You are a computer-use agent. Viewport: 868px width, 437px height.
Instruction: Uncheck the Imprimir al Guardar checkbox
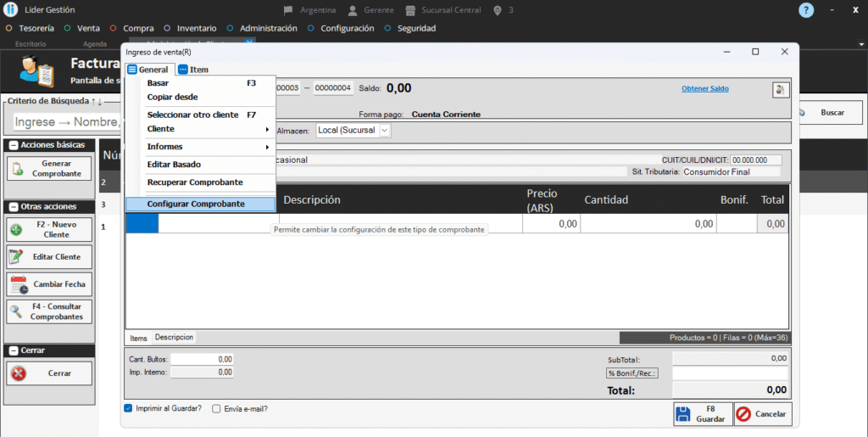pos(129,408)
